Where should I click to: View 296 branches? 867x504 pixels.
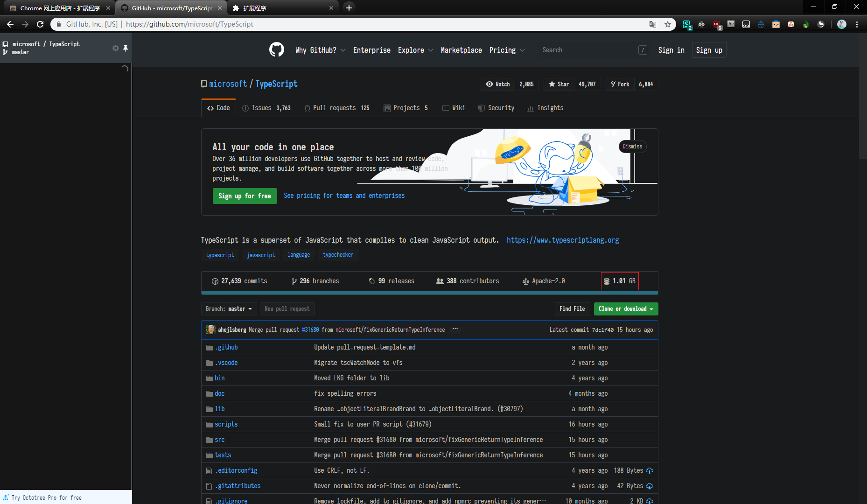tap(315, 281)
